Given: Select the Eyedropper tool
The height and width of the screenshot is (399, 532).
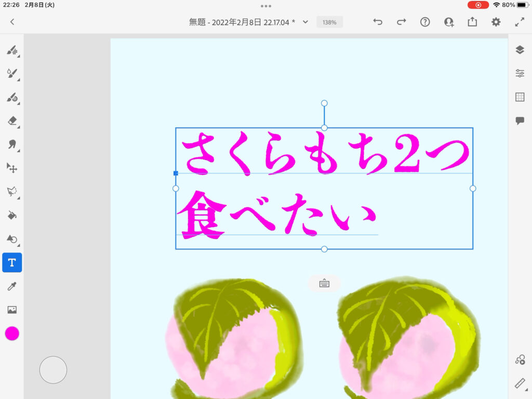Looking at the screenshot, I should [12, 286].
